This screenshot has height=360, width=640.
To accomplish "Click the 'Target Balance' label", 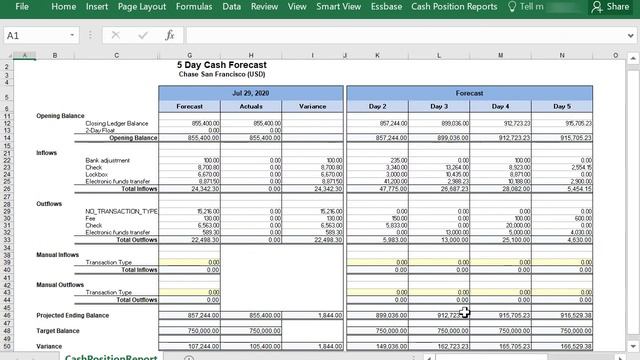I will pyautogui.click(x=58, y=331).
